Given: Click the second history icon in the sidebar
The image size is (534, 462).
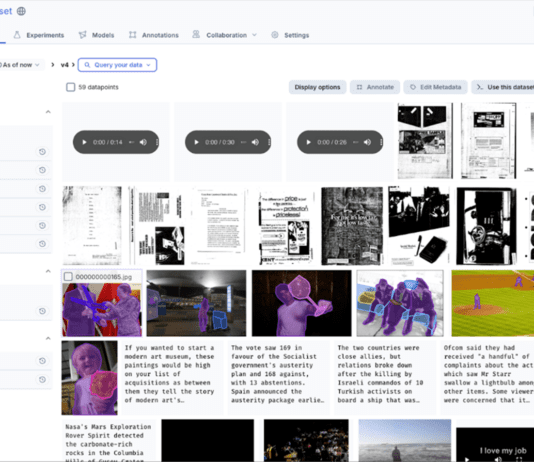Looking at the screenshot, I should tap(42, 170).
